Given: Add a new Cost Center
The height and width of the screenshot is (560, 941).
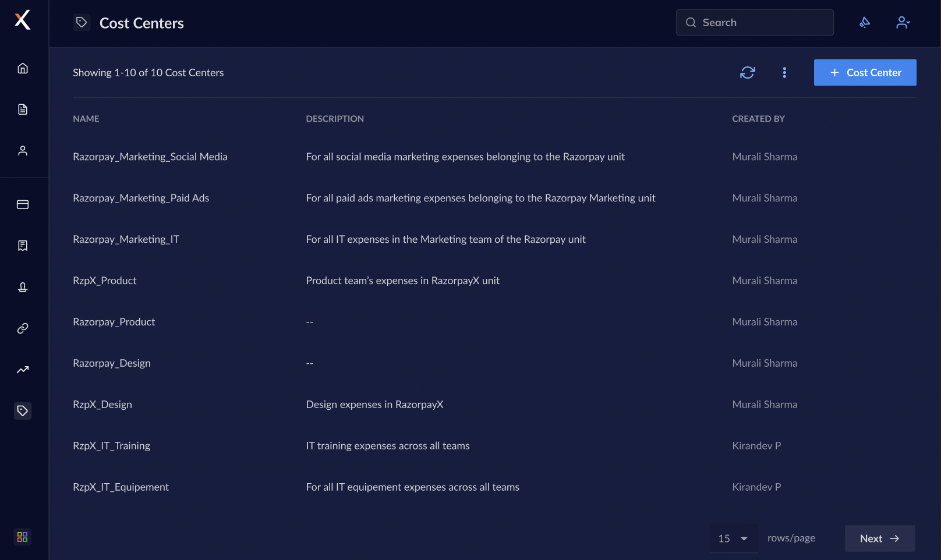Looking at the screenshot, I should click(x=865, y=72).
